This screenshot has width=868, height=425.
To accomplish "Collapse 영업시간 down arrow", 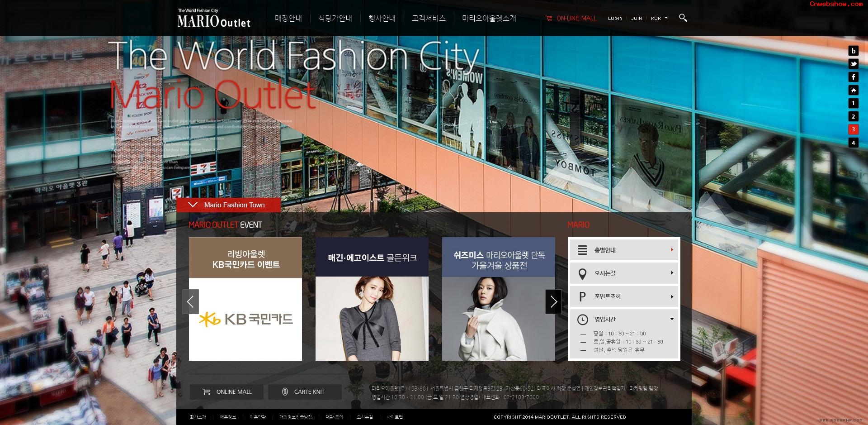I will point(672,319).
